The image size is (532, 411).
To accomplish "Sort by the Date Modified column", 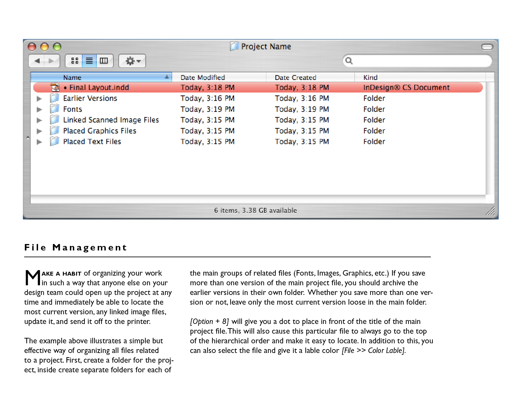I will coord(219,77).
